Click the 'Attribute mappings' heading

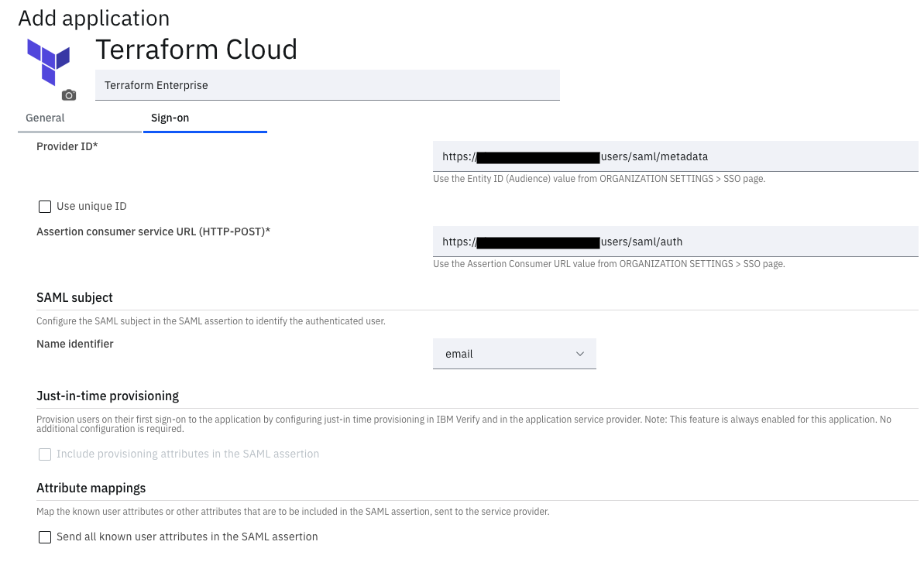click(x=91, y=488)
